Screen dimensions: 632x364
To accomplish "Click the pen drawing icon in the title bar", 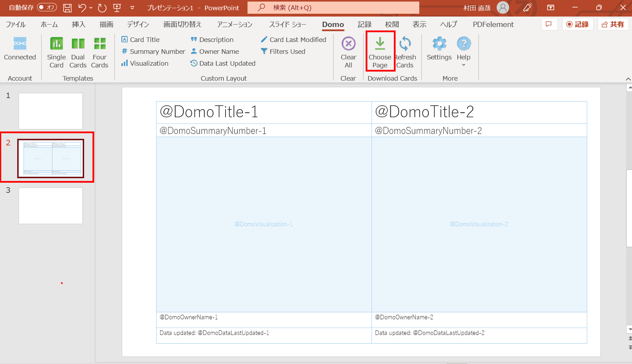I will (x=527, y=8).
